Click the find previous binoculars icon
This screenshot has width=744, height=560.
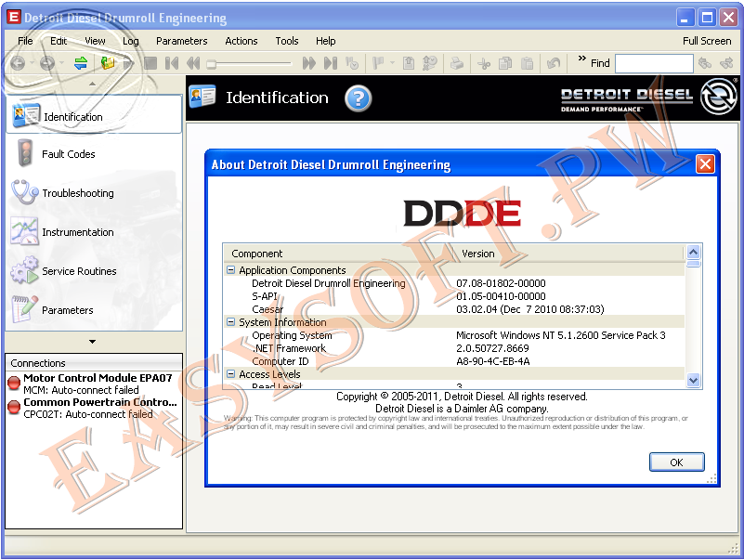(x=705, y=63)
